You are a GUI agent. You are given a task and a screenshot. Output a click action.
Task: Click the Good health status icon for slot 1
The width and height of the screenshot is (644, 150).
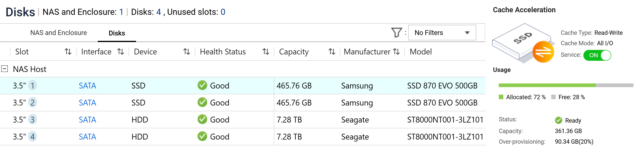point(203,86)
